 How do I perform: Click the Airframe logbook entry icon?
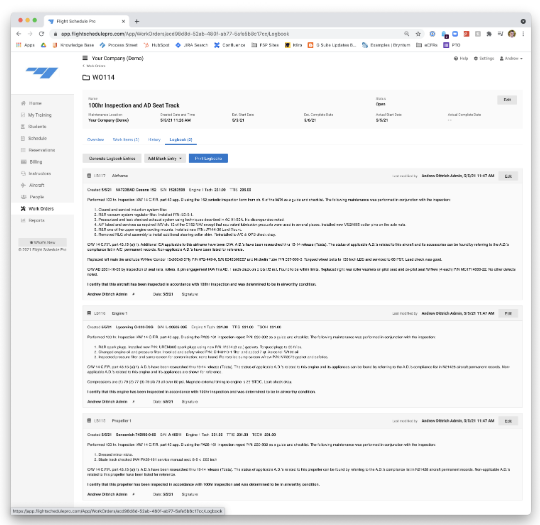point(89,176)
